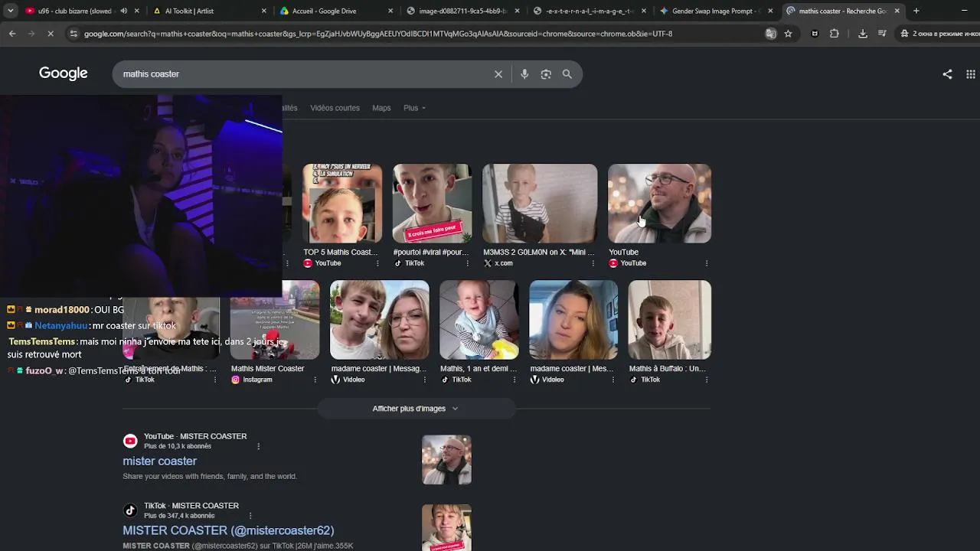The width and height of the screenshot is (980, 551).
Task: Open options for M3M3S 2 G0LM0N result
Action: (594, 263)
